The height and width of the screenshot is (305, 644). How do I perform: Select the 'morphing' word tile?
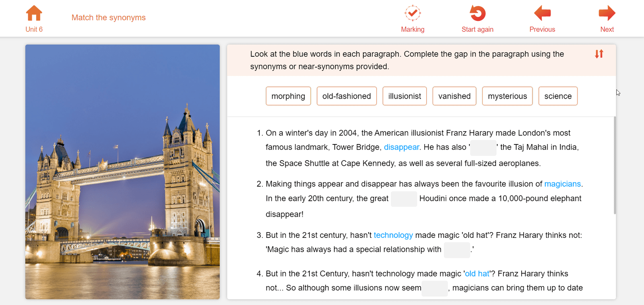tap(288, 96)
